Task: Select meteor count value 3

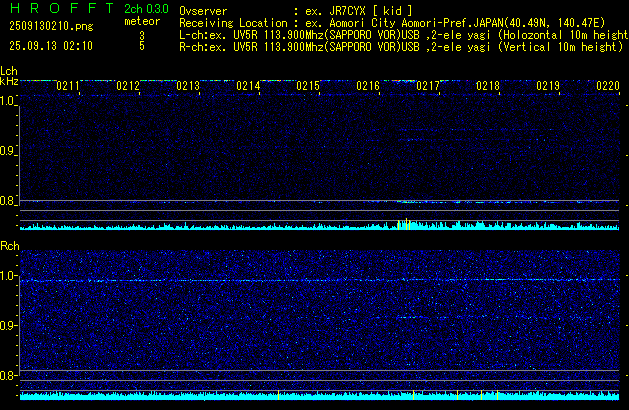Action: (142, 36)
